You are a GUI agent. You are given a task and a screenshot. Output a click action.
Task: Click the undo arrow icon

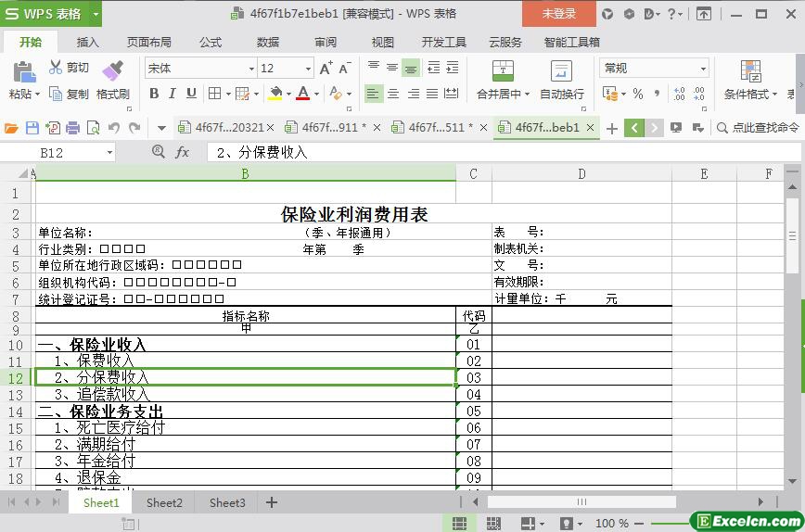[x=114, y=128]
